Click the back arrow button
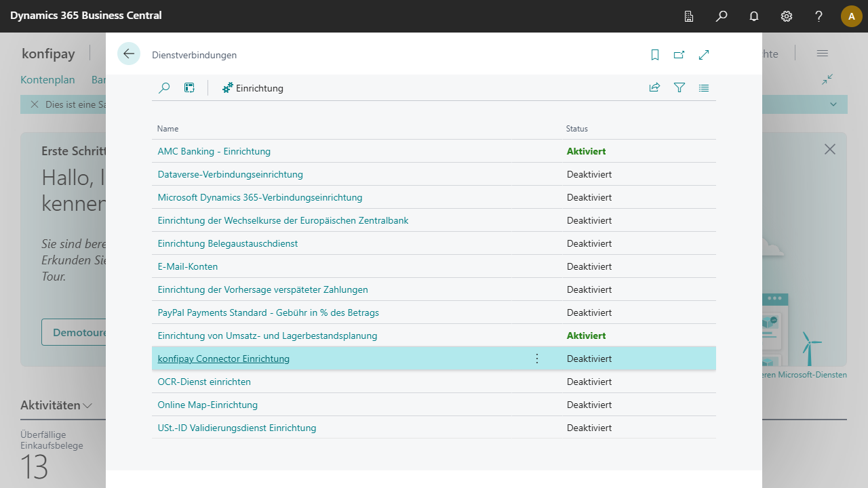The height and width of the screenshot is (488, 868). (x=129, y=54)
